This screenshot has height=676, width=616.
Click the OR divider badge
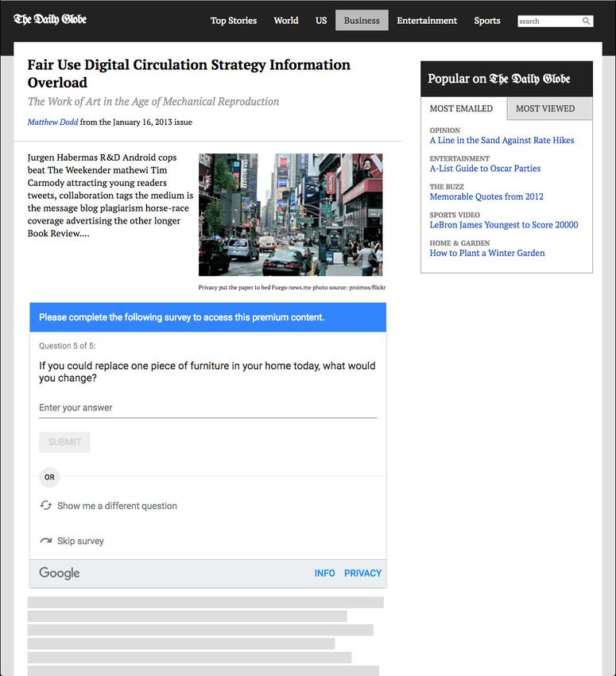[49, 477]
